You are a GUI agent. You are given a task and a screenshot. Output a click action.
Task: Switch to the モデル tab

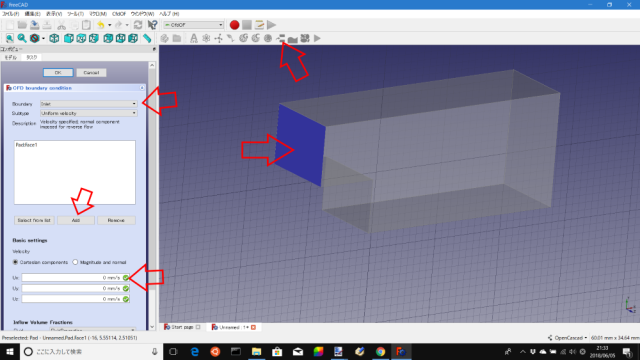point(11,58)
